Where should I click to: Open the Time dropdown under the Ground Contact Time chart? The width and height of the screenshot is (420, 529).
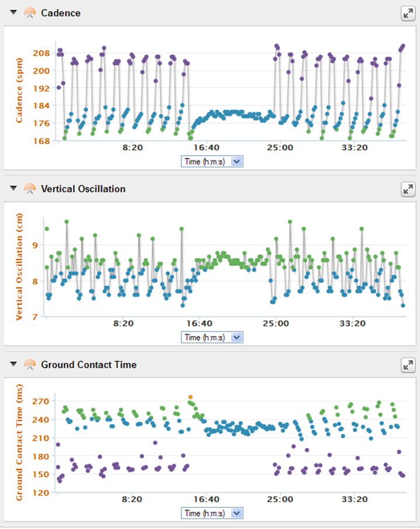(x=212, y=513)
